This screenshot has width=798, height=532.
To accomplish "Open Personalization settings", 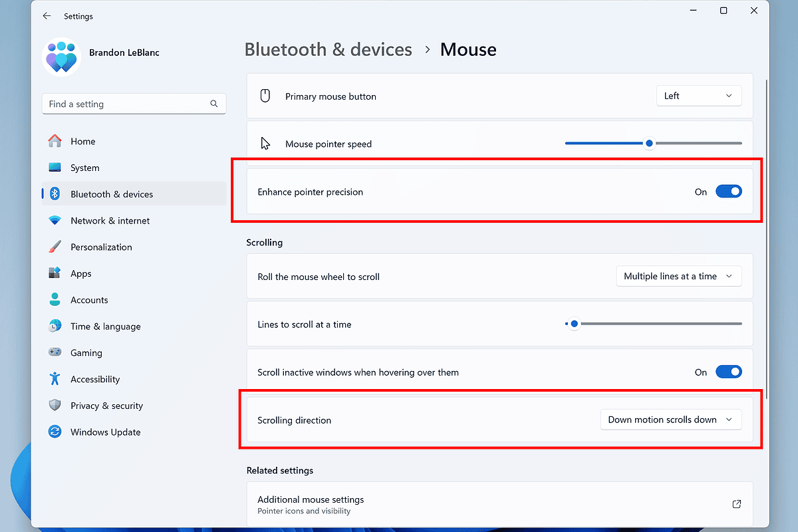I will click(x=134, y=247).
